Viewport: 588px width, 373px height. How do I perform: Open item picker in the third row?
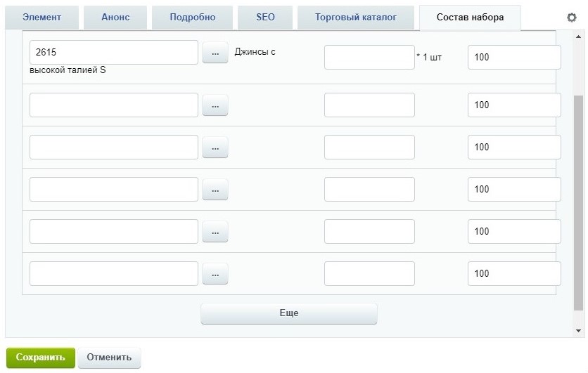point(215,148)
